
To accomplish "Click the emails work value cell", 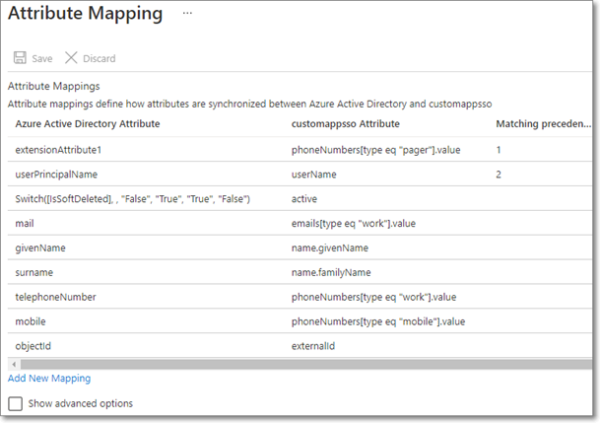I will click(354, 223).
